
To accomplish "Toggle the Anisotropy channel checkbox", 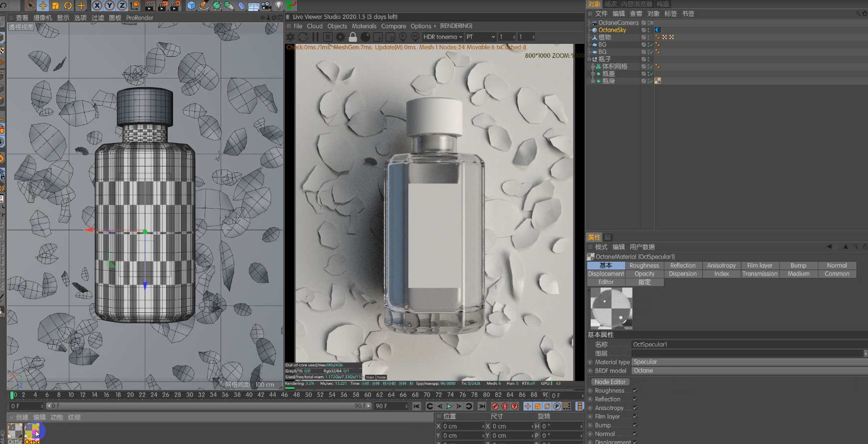I will (x=635, y=408).
